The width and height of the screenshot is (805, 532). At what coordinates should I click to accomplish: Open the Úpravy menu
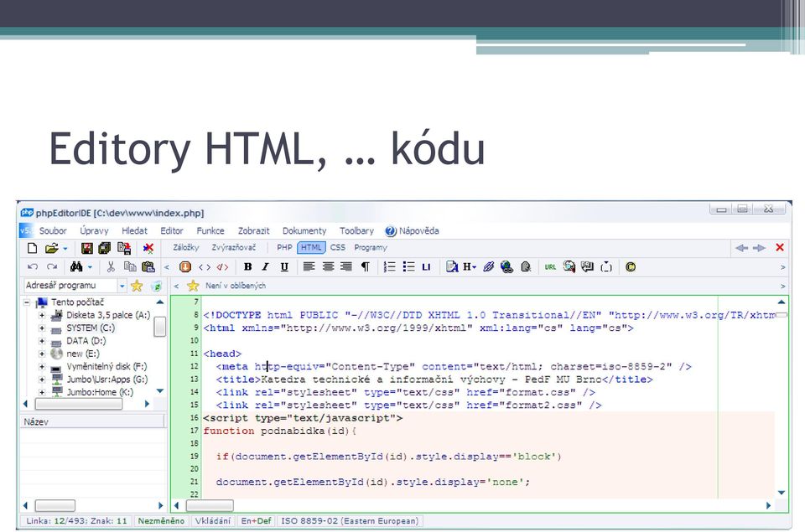tap(94, 231)
